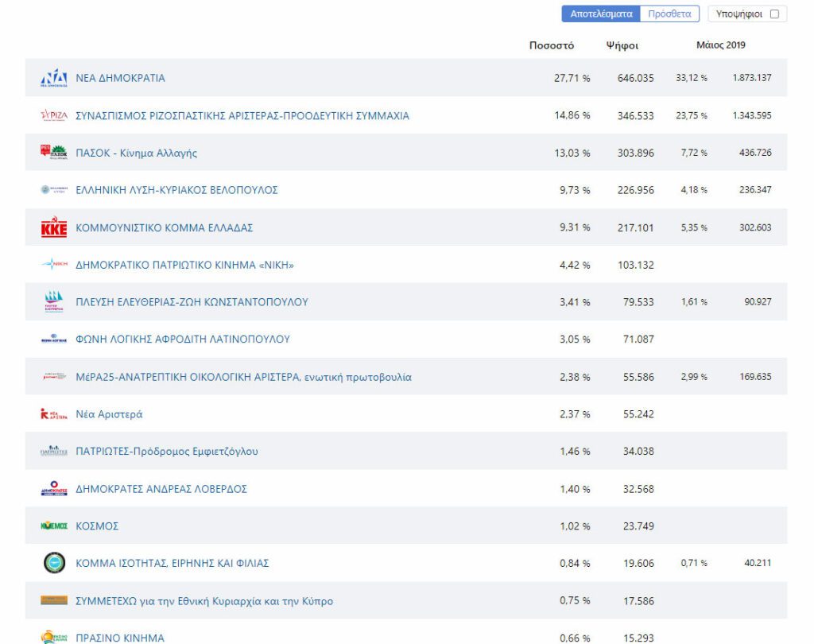Click the 9,73 % percentage value

[575, 190]
